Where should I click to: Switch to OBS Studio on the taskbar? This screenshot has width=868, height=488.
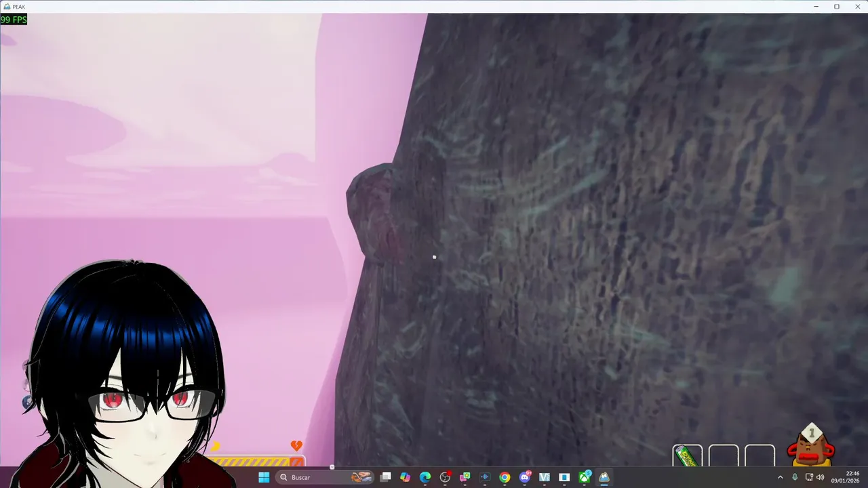pyautogui.click(x=445, y=477)
